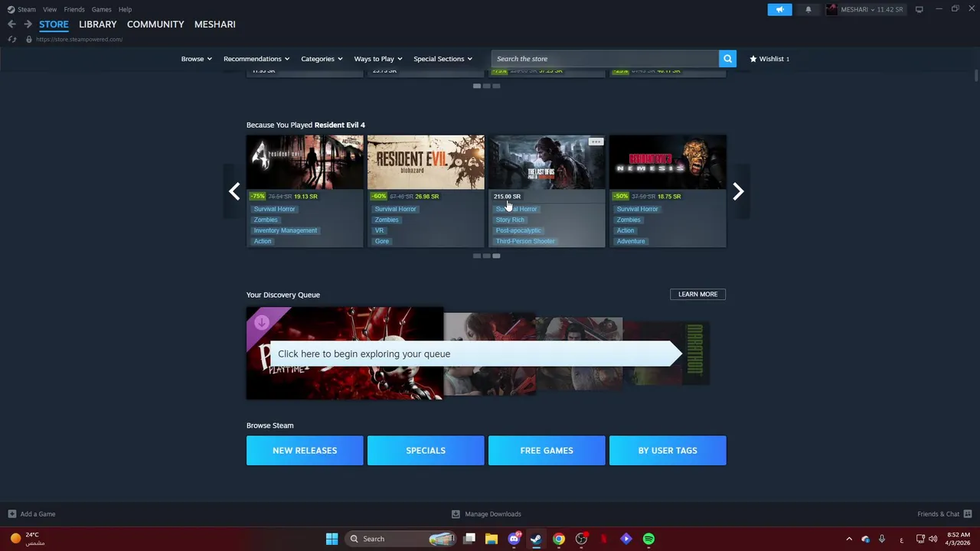Image resolution: width=980 pixels, height=551 pixels.
Task: Click the MESHARI profile avatar in the title bar
Action: click(x=831, y=9)
